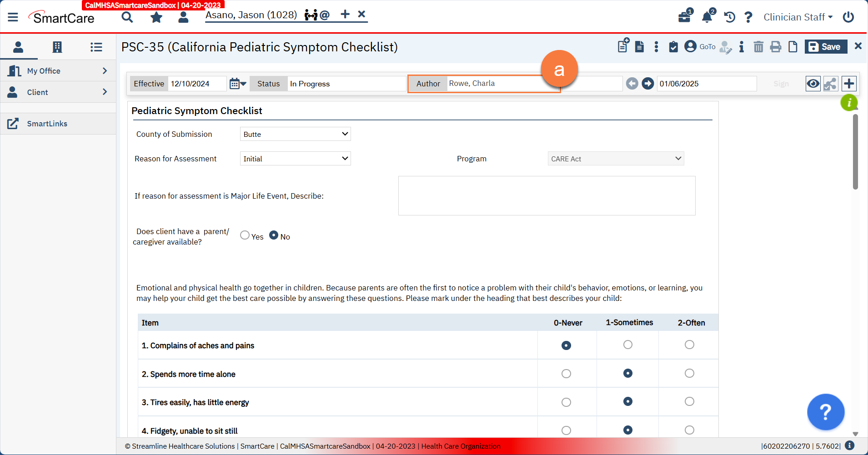Open Reason for Assessment dropdown
868x455 pixels.
[295, 159]
